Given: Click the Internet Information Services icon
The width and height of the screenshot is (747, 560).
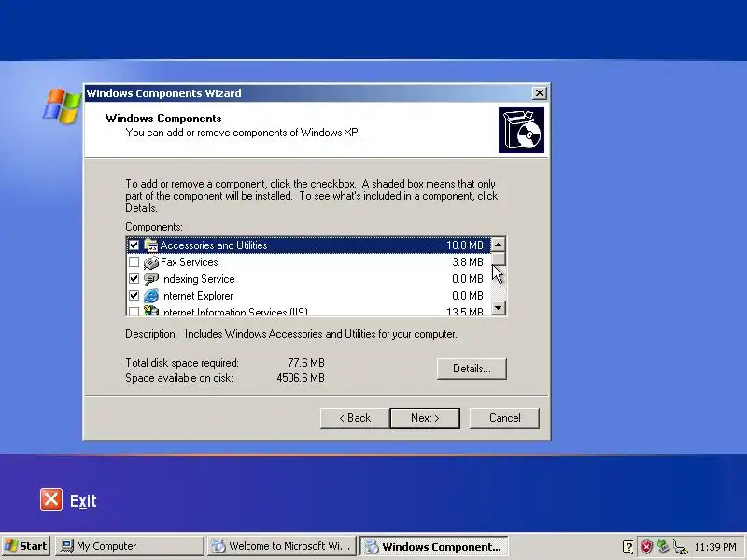Looking at the screenshot, I should pos(150,311).
